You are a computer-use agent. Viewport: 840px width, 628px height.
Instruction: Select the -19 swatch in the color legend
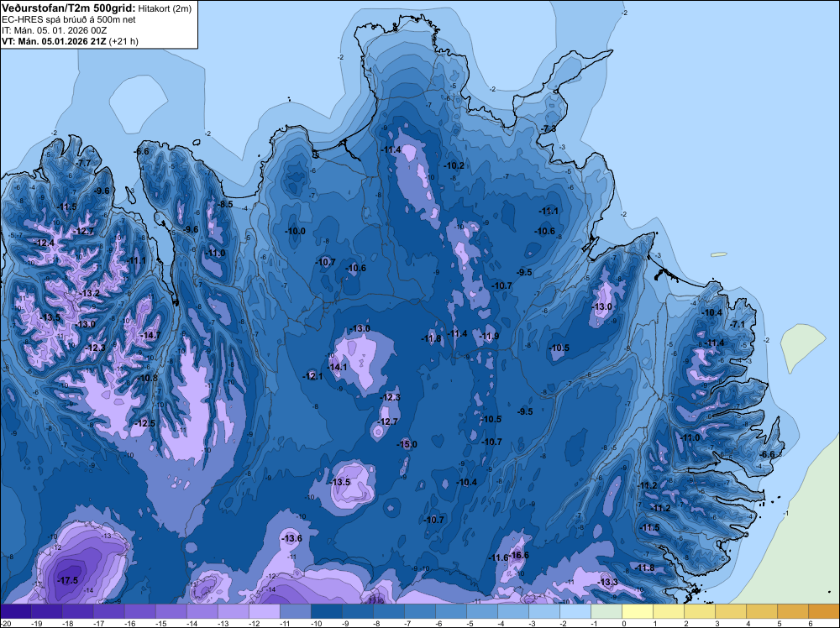click(x=46, y=611)
